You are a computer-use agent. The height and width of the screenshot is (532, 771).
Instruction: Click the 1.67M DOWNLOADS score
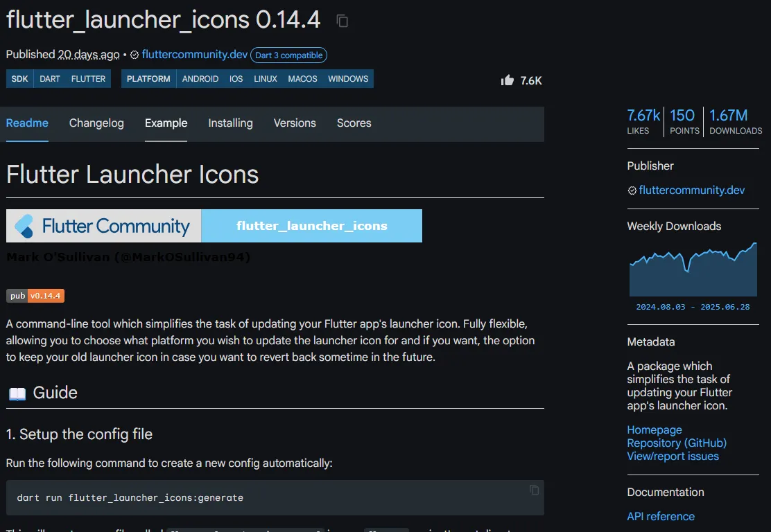pos(736,121)
